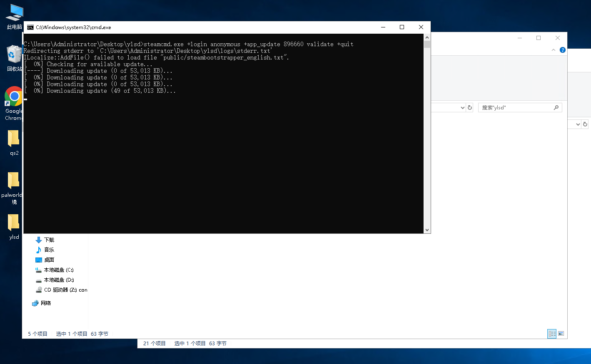Open Desktop (桌面) in Explorer sidebar

coord(45,260)
